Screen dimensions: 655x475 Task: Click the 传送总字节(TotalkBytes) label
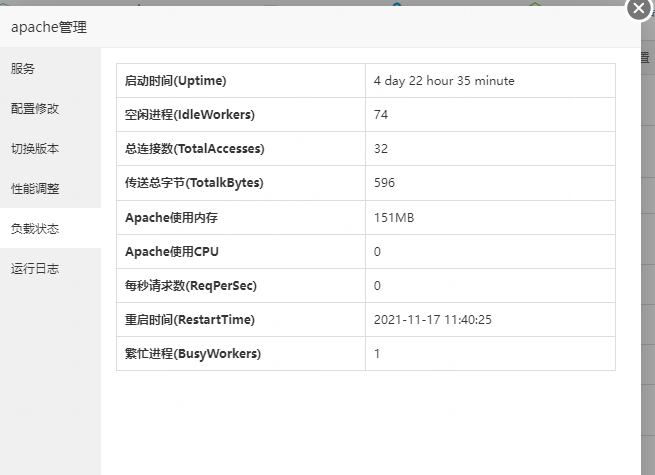point(194,183)
